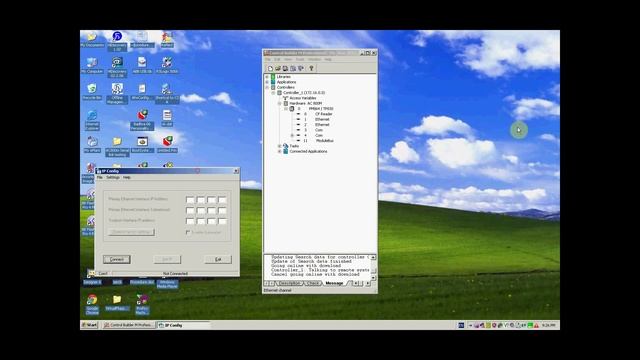
Task: Select Connected Applications in the tree
Action: [x=308, y=151]
